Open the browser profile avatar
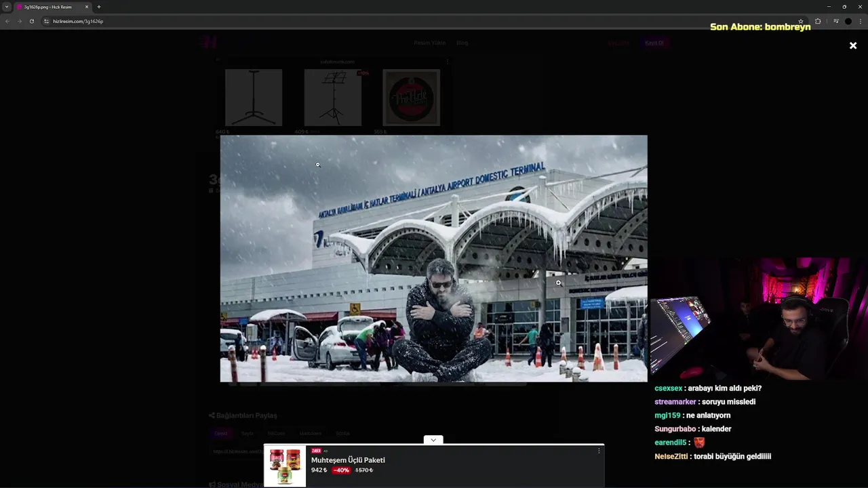This screenshot has height=488, width=868. click(x=848, y=21)
